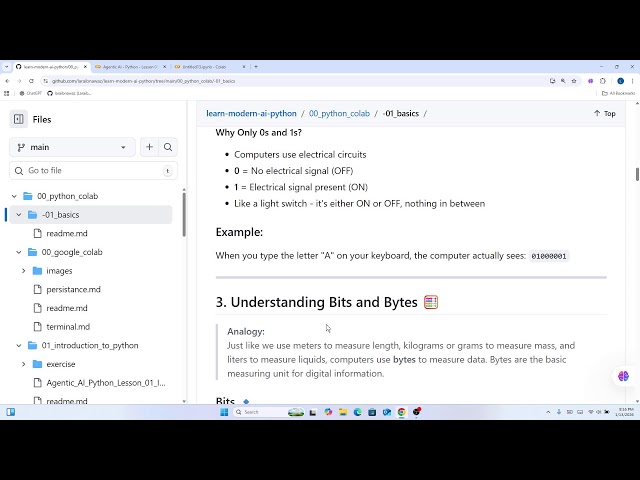Bookmark this page with the star
The width and height of the screenshot is (640, 480).
click(574, 81)
